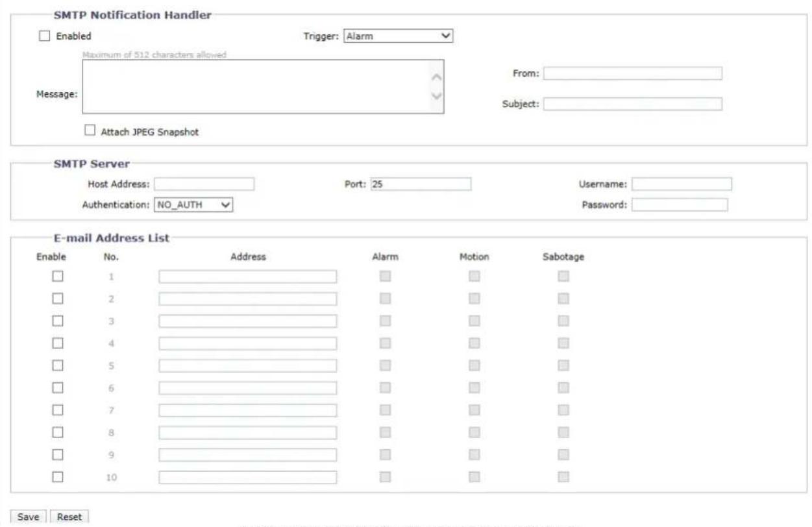Click the Address field for entry 10

coord(248,477)
